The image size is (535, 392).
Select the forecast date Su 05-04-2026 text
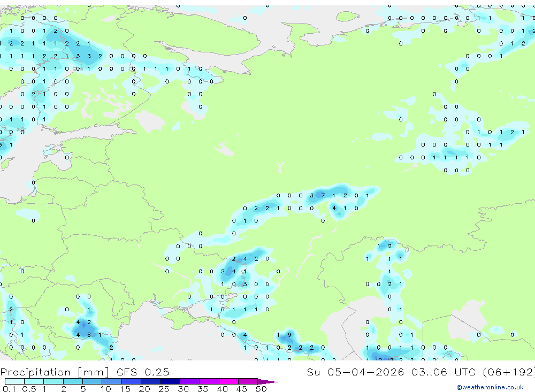(x=355, y=372)
